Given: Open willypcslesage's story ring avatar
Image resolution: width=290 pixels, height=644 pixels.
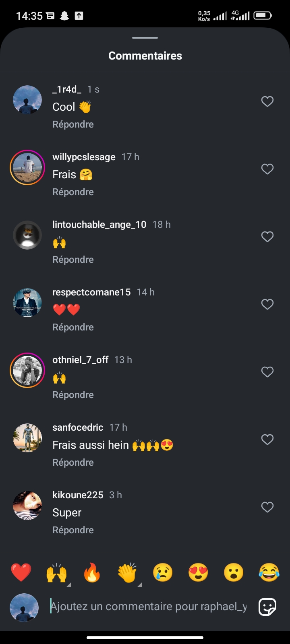Looking at the screenshot, I should point(27,167).
